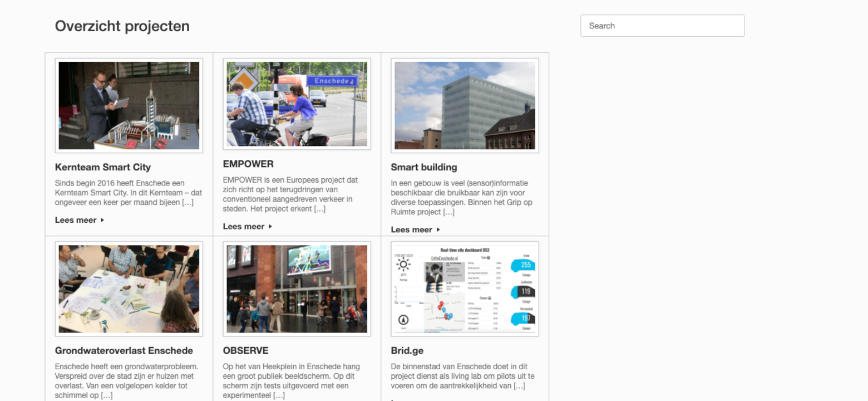Open the Grondwateroverlast Enschede meeting photo
868x401 pixels.
pos(129,288)
